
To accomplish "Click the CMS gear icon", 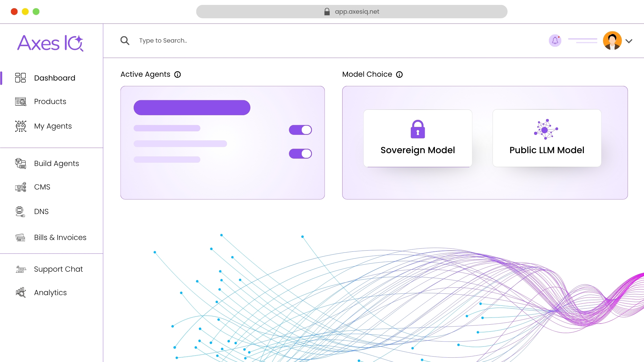I will [x=21, y=187].
